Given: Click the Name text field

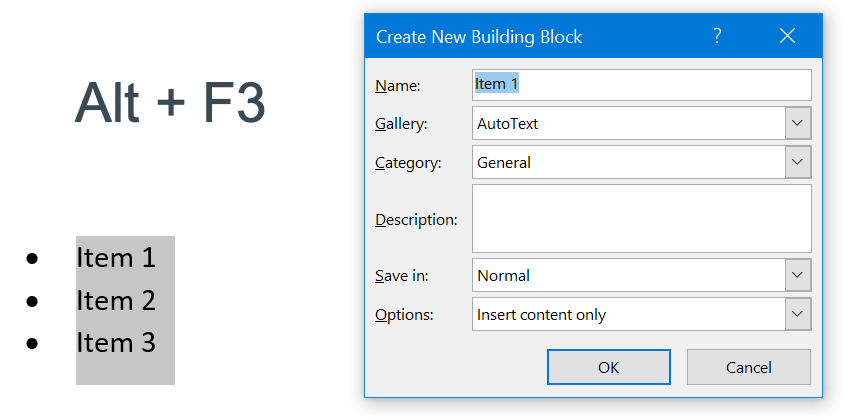Looking at the screenshot, I should coord(641,85).
